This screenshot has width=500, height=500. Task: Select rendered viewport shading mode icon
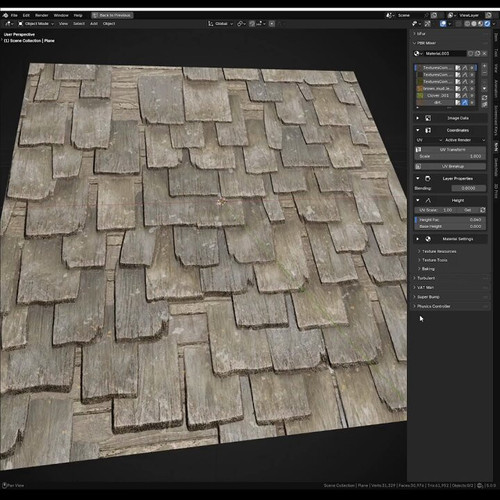487,24
